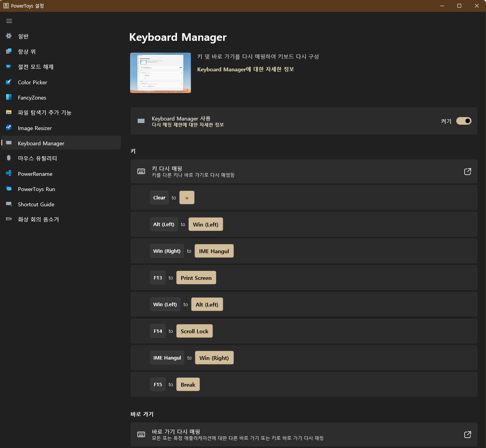The height and width of the screenshot is (448, 486).
Task: Open the 키 다시 매핑 external window icon
Action: [467, 172]
